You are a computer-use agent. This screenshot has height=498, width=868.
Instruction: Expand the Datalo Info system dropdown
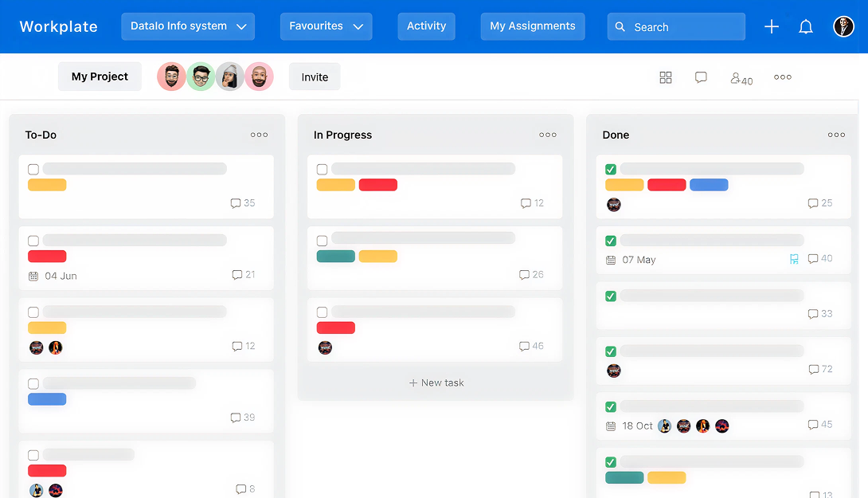(188, 26)
